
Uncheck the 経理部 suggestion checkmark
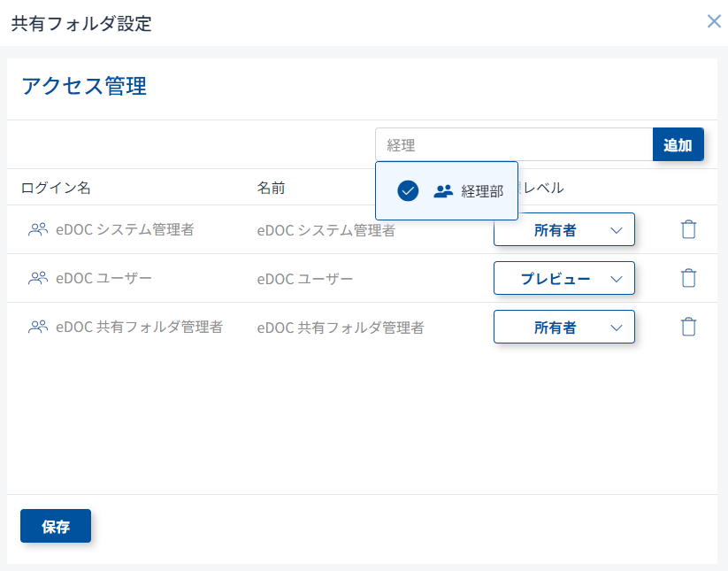pyautogui.click(x=408, y=190)
